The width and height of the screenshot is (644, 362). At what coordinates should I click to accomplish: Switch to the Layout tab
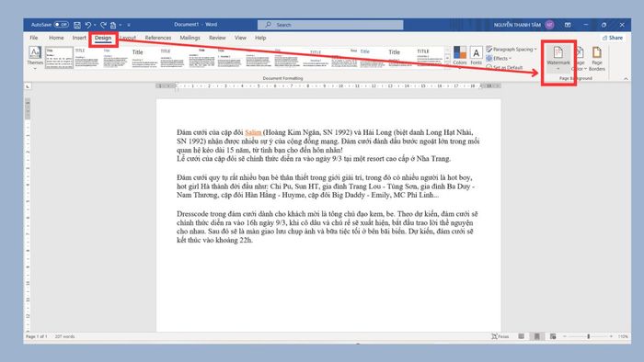point(128,38)
